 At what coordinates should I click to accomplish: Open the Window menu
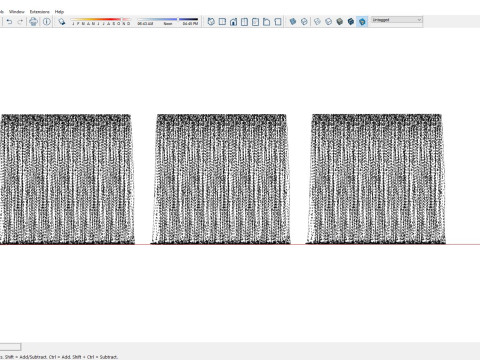17,12
